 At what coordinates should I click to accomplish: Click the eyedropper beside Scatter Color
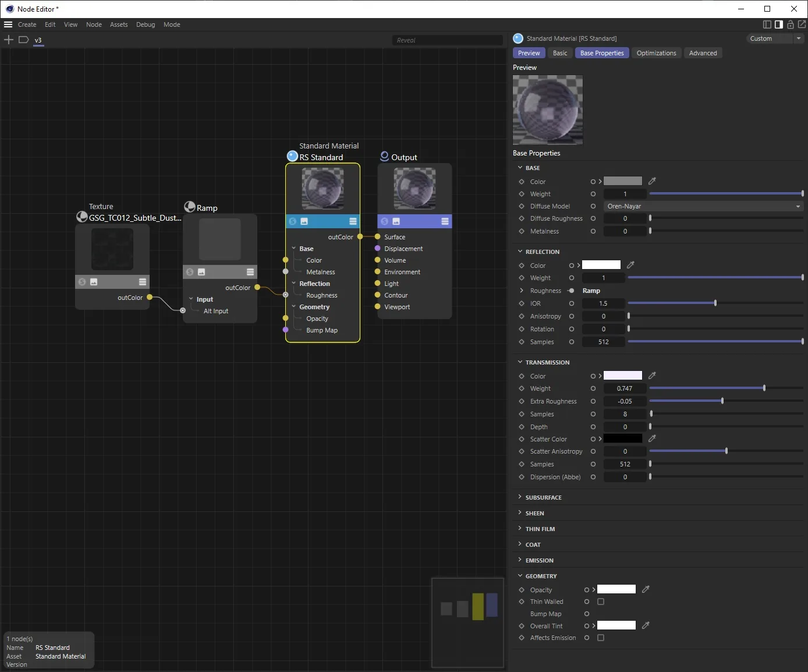pyautogui.click(x=652, y=438)
